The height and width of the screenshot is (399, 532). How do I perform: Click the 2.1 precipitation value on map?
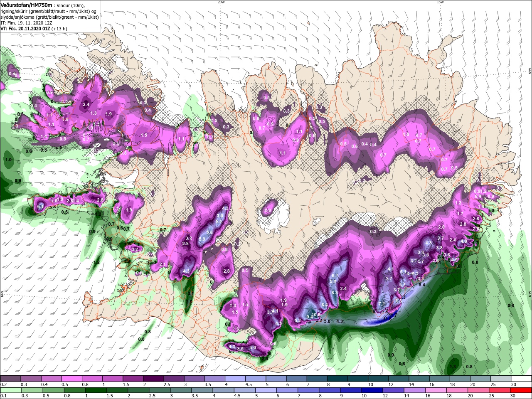(163, 264)
